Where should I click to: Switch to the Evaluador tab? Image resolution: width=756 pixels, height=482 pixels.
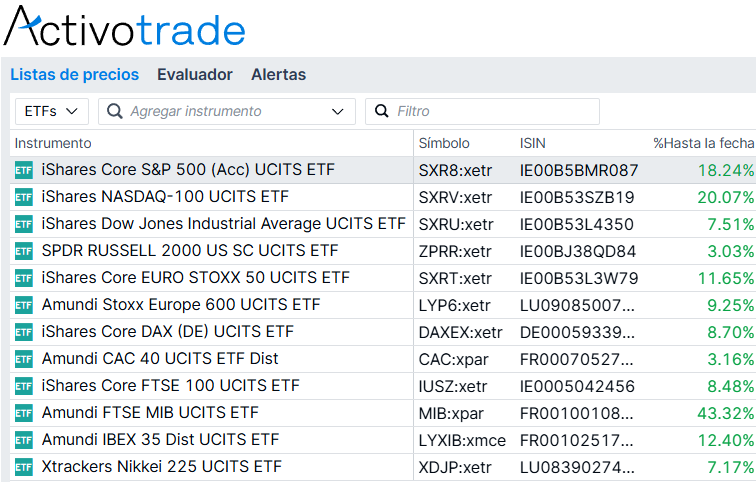pos(195,75)
